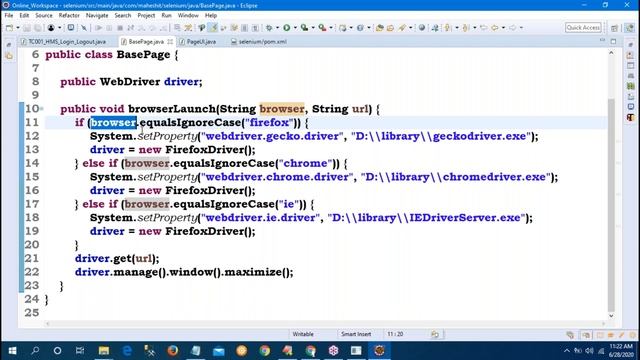Image resolution: width=640 pixels, height=360 pixels.
Task: Open Windows Start menu
Action: coord(12,351)
